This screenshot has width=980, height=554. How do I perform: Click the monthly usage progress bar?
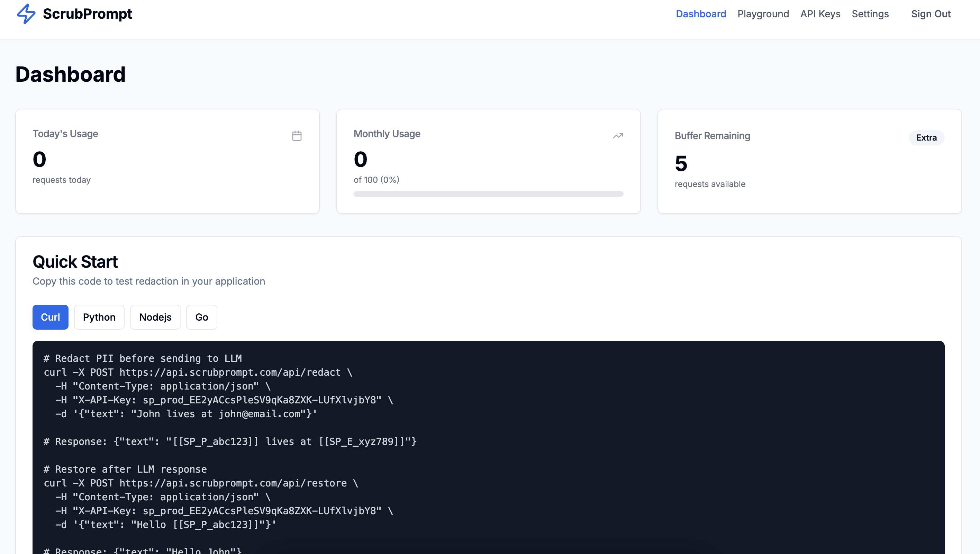pyautogui.click(x=488, y=194)
